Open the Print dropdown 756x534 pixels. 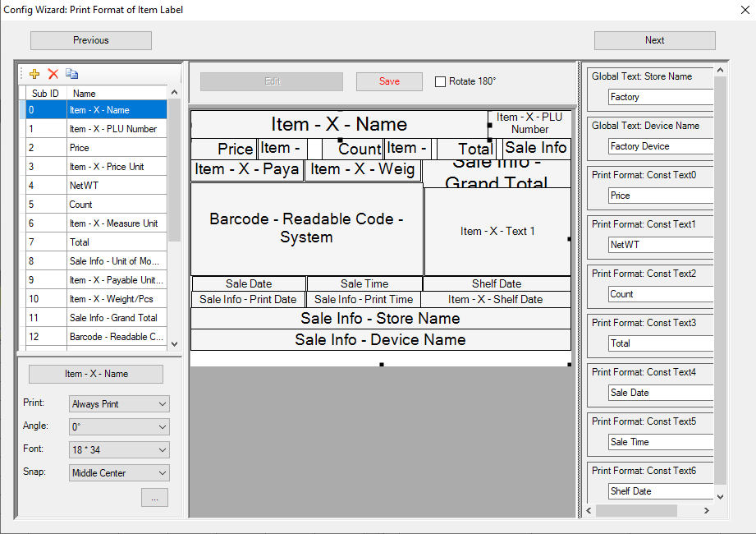[119, 404]
